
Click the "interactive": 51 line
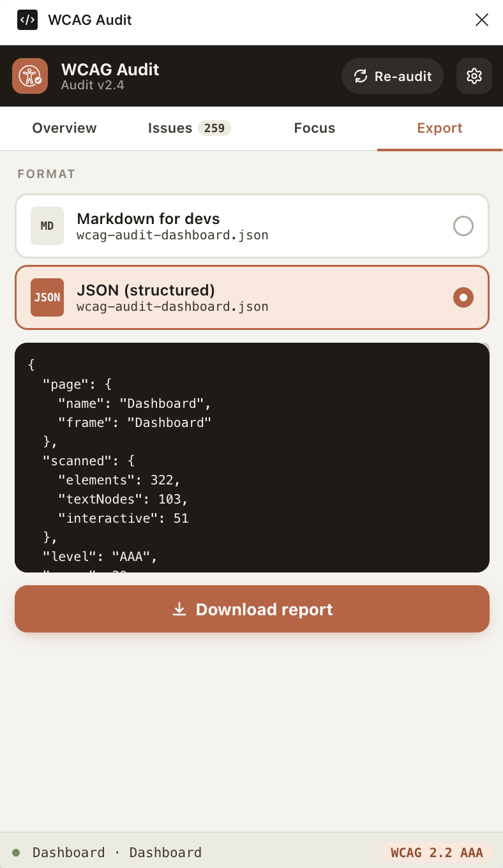[x=123, y=518]
